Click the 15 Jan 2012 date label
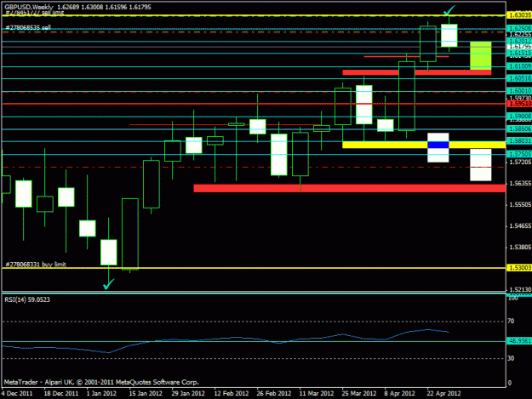The height and width of the screenshot is (399, 532). (x=146, y=393)
